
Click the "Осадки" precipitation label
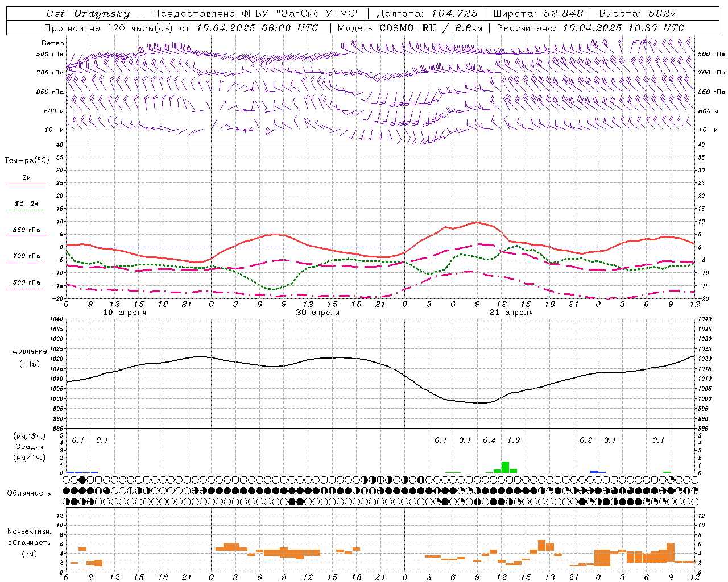pyautogui.click(x=30, y=447)
